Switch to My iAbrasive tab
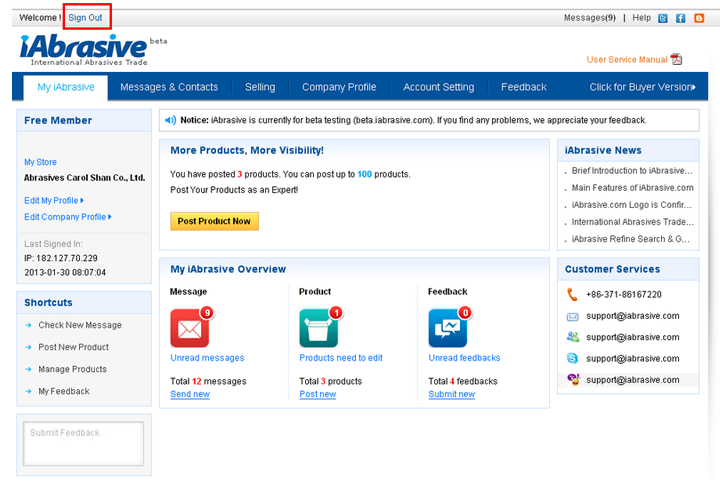Screen dimensions: 720x494 pyautogui.click(x=66, y=87)
